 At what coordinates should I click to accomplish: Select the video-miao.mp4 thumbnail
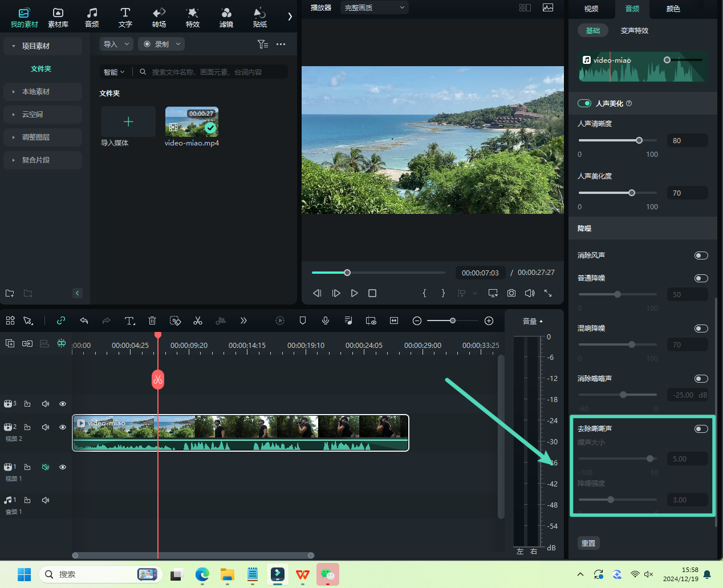192,122
